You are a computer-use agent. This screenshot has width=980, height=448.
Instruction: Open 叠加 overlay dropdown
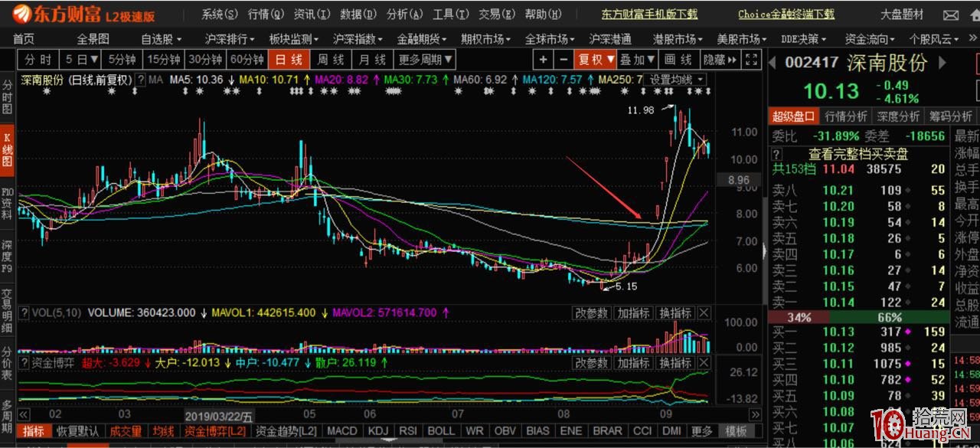click(639, 60)
